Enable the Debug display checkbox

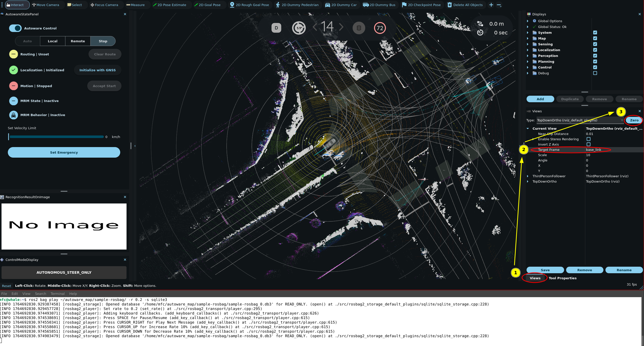(x=595, y=73)
